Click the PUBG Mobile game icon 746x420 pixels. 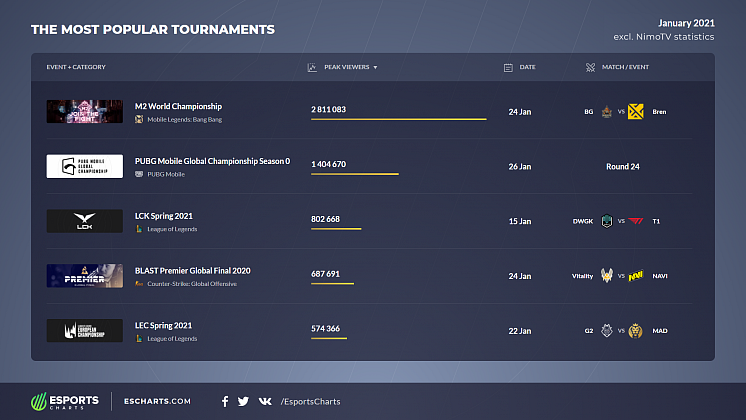tap(139, 174)
